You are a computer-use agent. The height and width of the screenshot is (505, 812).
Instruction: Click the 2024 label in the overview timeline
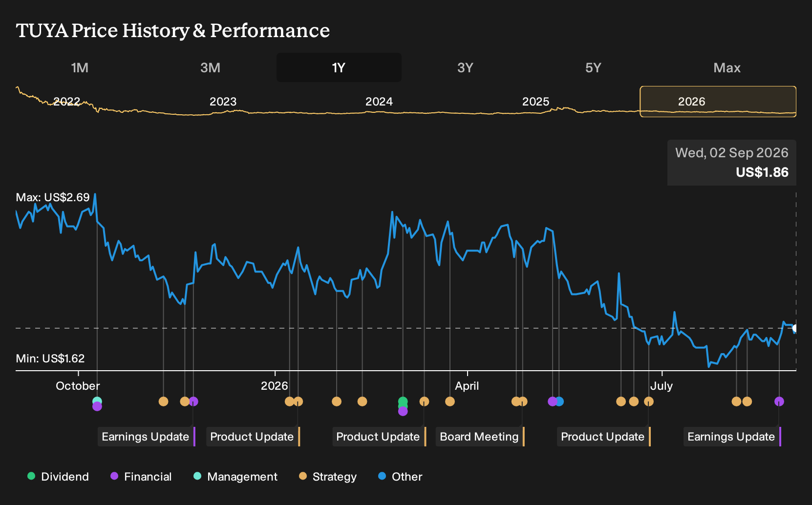[379, 102]
